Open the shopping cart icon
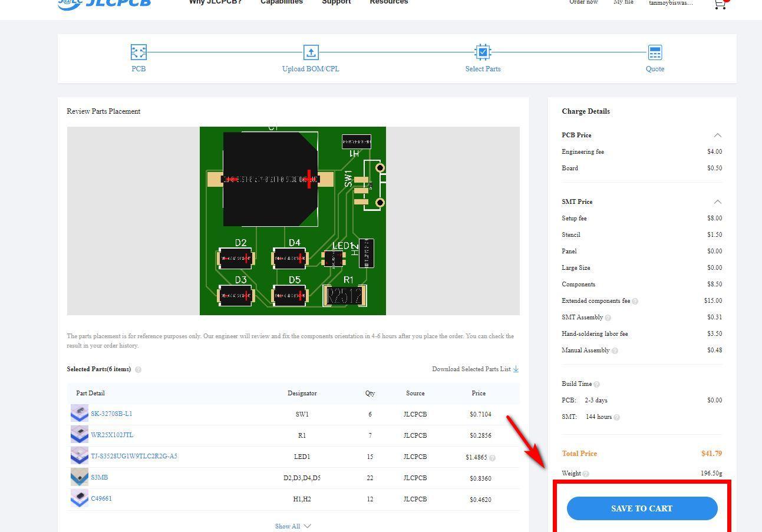The height and width of the screenshot is (532, 762). (x=720, y=4)
